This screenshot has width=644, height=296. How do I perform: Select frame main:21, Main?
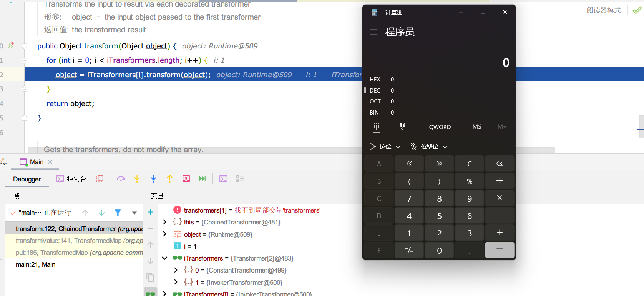click(74, 264)
